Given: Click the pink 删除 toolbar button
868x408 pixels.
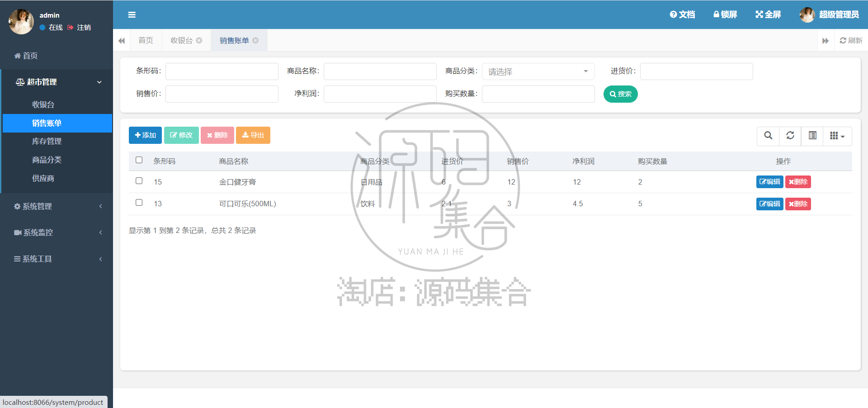Looking at the screenshot, I should pos(217,135).
